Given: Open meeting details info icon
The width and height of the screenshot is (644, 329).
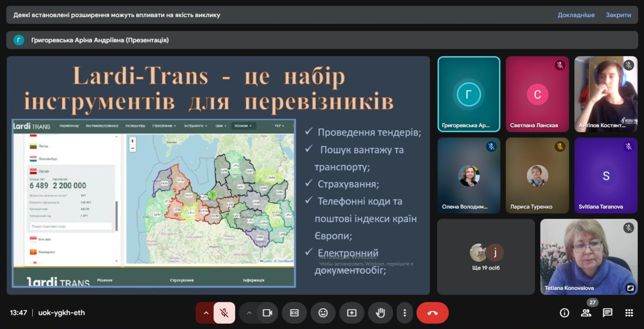Looking at the screenshot, I should click(564, 313).
